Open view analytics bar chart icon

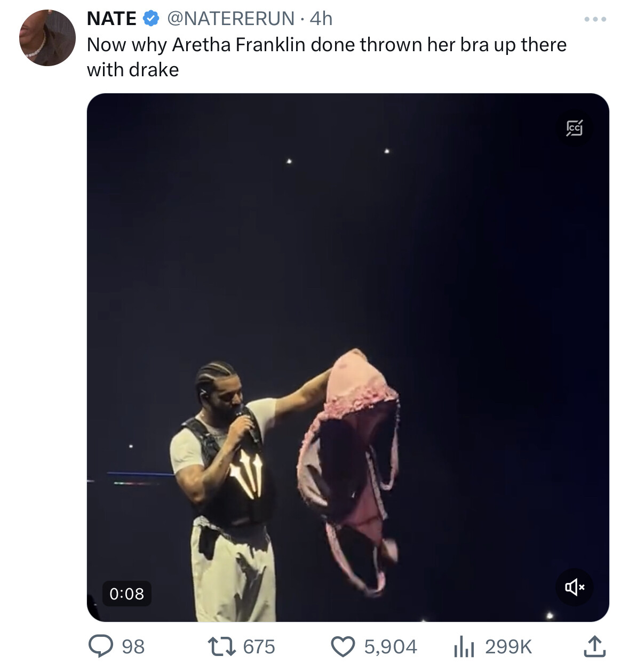coord(464,647)
